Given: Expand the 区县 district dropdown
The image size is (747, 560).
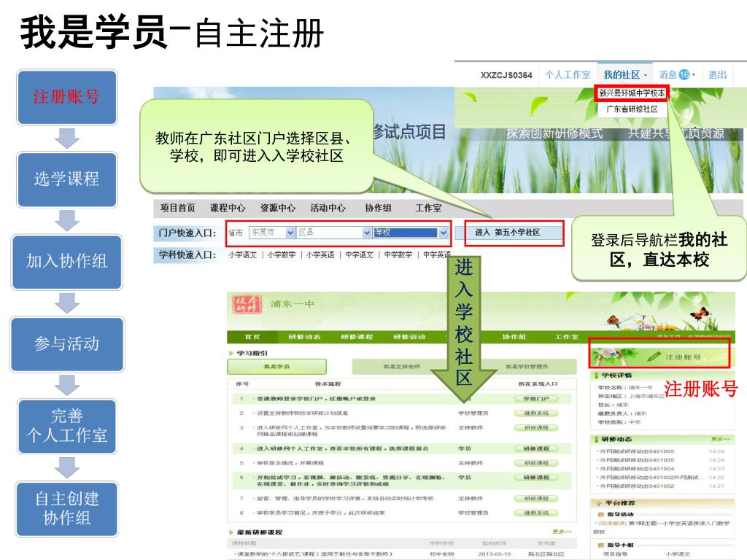Looking at the screenshot, I should click(x=367, y=233).
